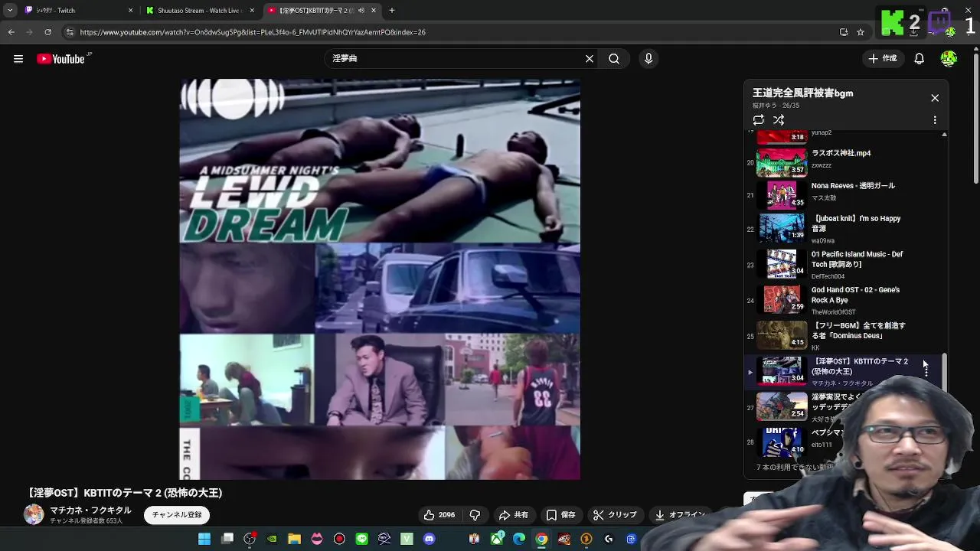Image resolution: width=980 pixels, height=551 pixels.
Task: Subscribe with the チャンネル登録 button
Action: click(x=177, y=515)
